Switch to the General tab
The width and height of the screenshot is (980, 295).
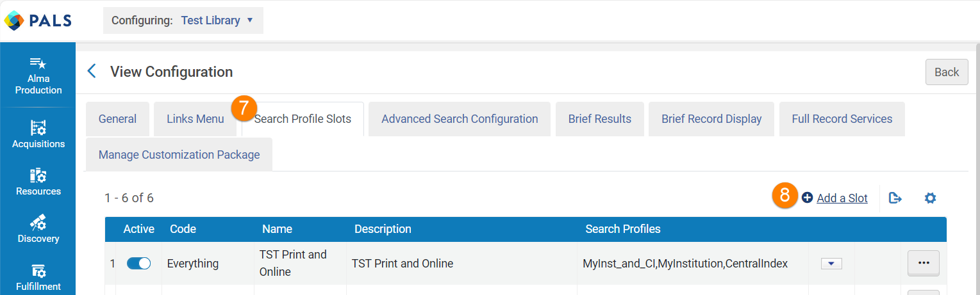pos(117,119)
